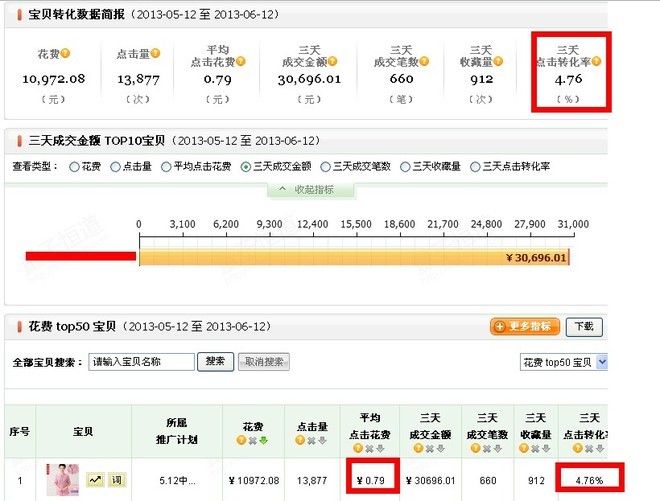Image resolution: width=660 pixels, height=501 pixels.
Task: Remove 三天成交笔数 column with its X icon
Action: [x=487, y=449]
